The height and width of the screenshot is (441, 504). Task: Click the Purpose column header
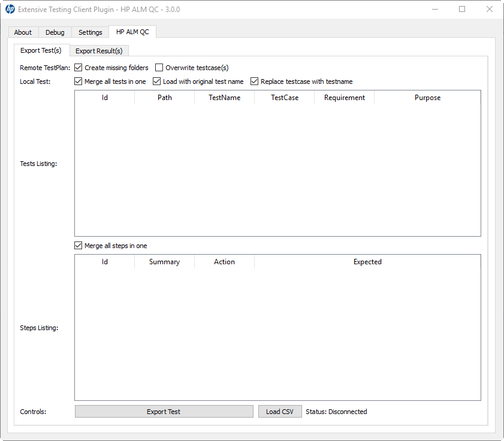tap(427, 98)
